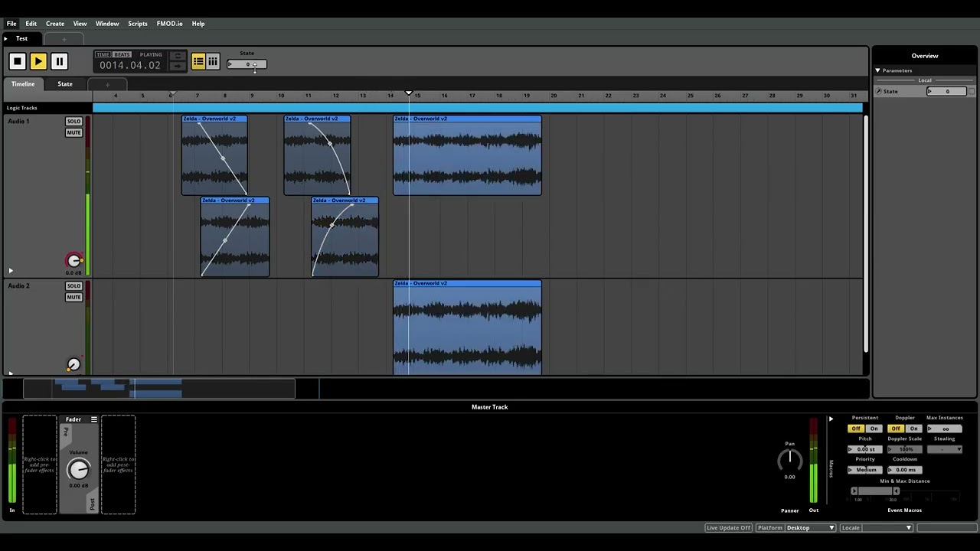This screenshot has height=551, width=980.
Task: Click the pre-fader effects drop slot
Action: click(x=40, y=465)
